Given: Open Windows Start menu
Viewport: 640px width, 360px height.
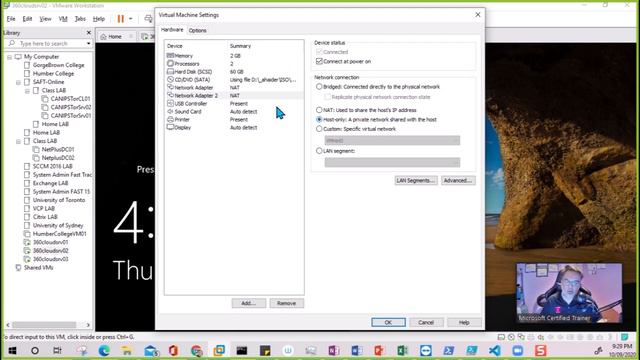Looking at the screenshot, I should [12, 351].
